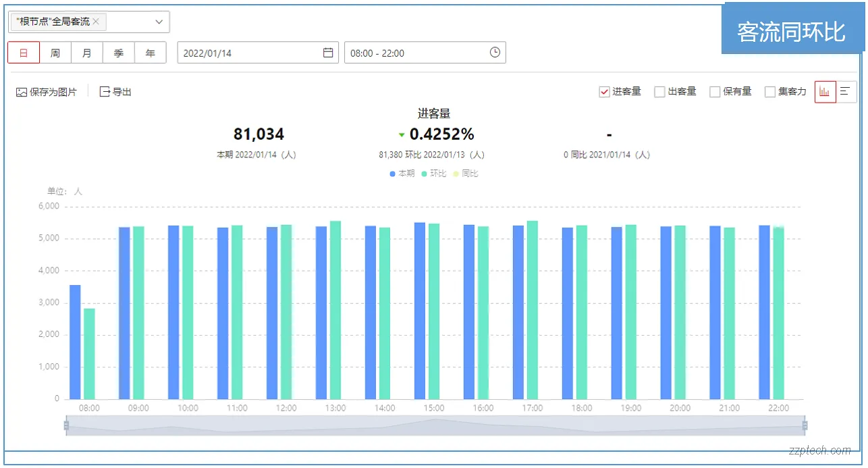868x468 pixels.
Task: Click the save as image icon
Action: point(21,92)
